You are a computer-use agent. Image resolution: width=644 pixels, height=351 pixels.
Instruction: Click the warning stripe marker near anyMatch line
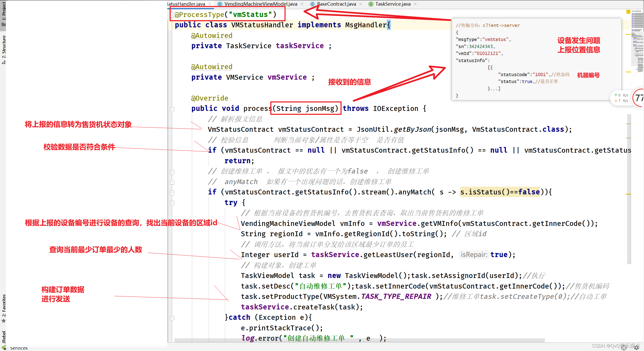click(x=628, y=194)
